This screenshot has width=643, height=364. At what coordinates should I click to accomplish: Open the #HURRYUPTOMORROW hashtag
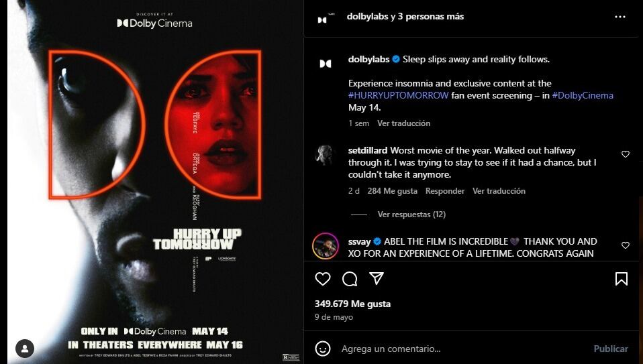coord(398,95)
